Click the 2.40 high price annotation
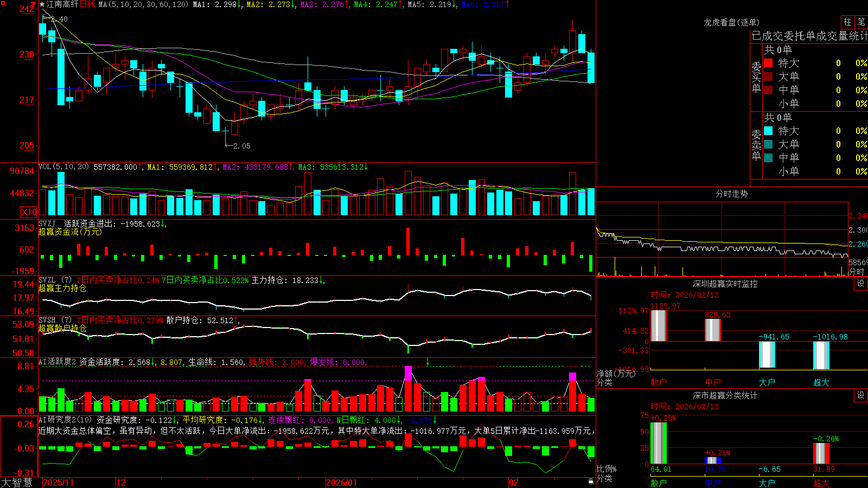 coord(59,20)
